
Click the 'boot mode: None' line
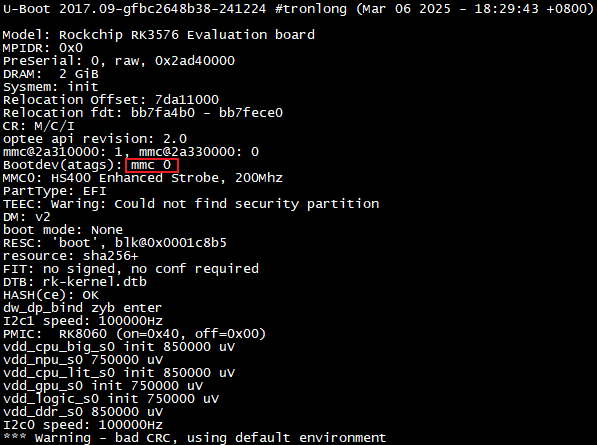coord(63,230)
